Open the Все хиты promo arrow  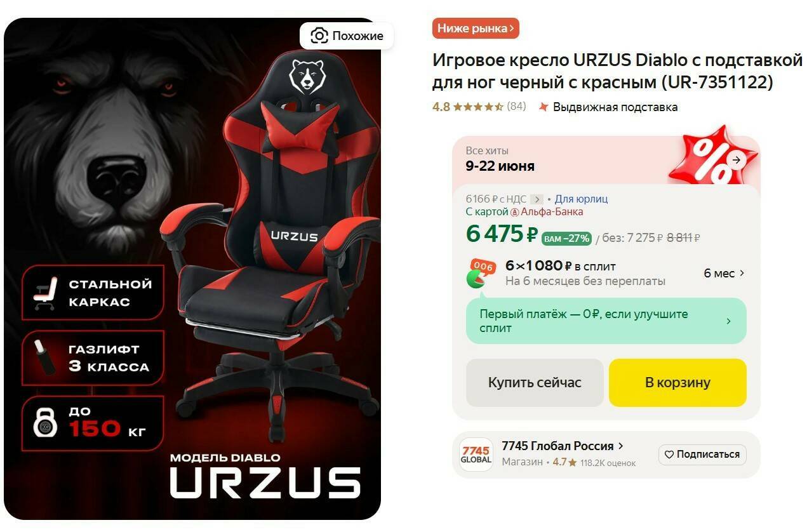coord(736,159)
